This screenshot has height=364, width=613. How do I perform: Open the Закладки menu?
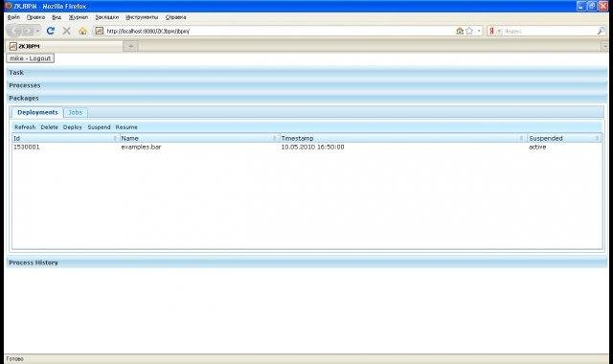coord(106,17)
